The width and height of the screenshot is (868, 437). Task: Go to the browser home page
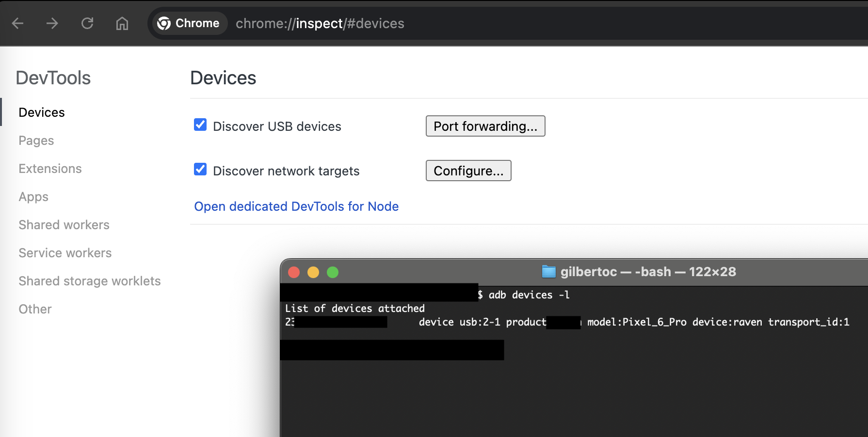point(122,23)
